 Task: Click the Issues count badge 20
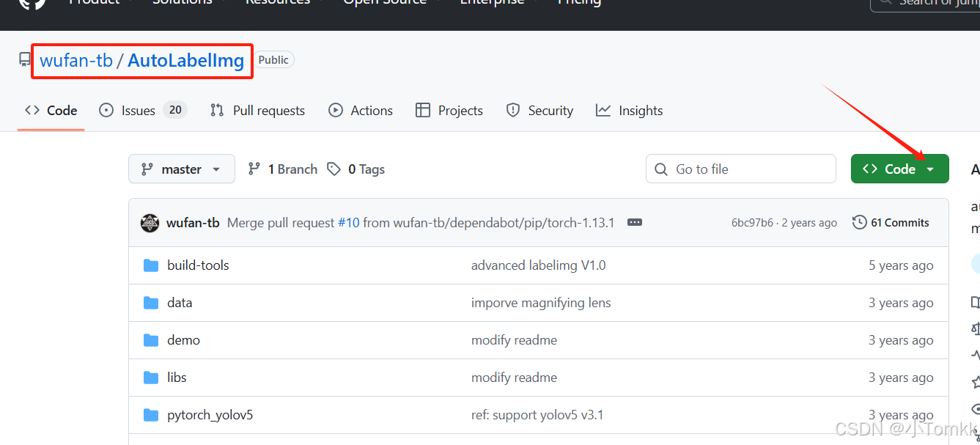pos(174,110)
